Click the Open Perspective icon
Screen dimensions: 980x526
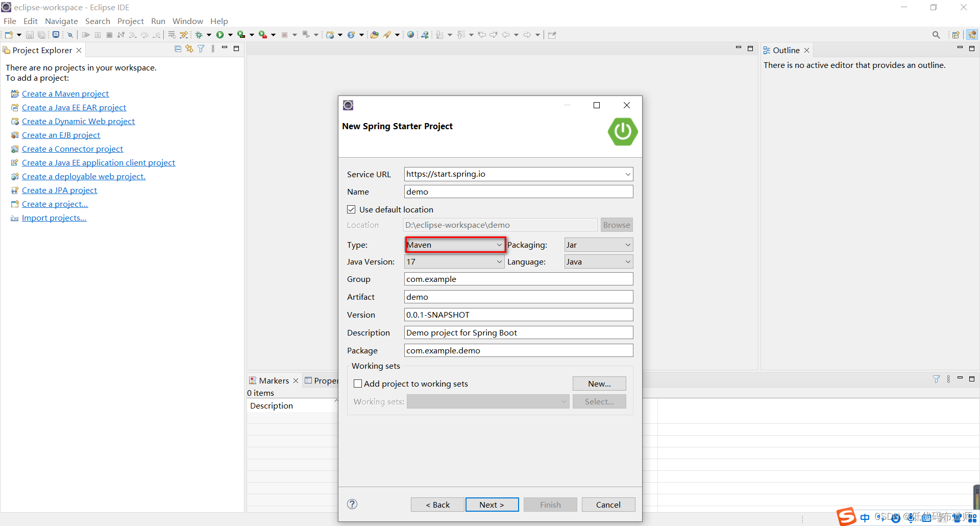click(956, 35)
